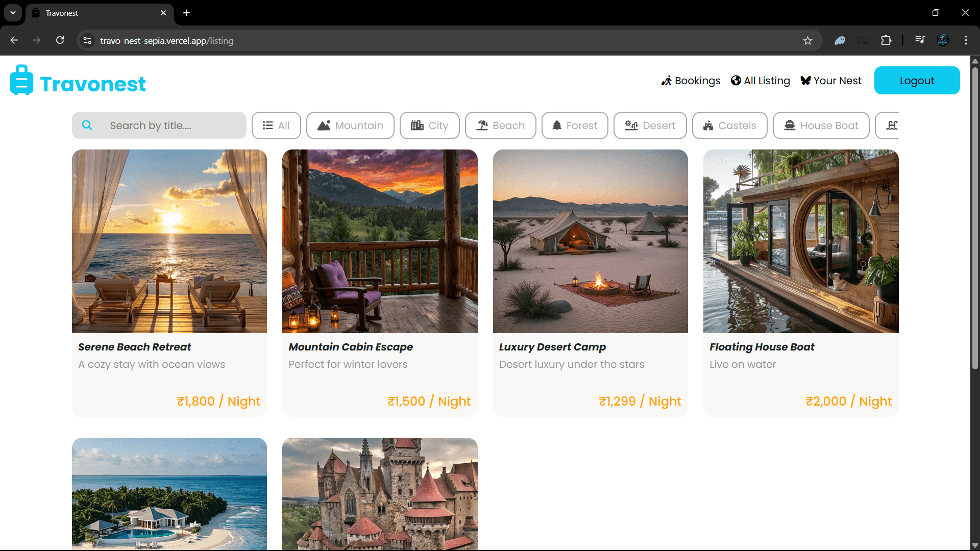
Task: Filter listings by City
Action: pos(430,126)
